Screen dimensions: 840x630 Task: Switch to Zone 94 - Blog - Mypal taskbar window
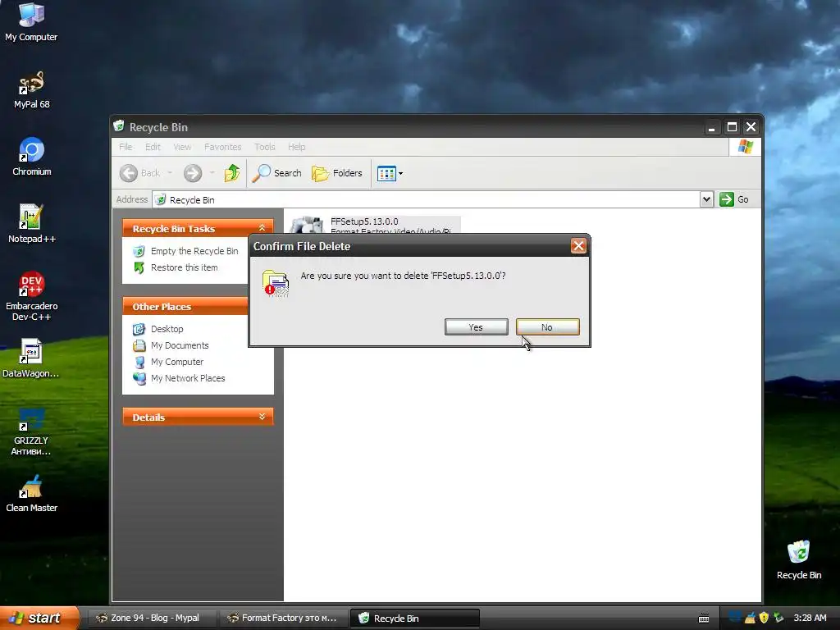pyautogui.click(x=152, y=618)
